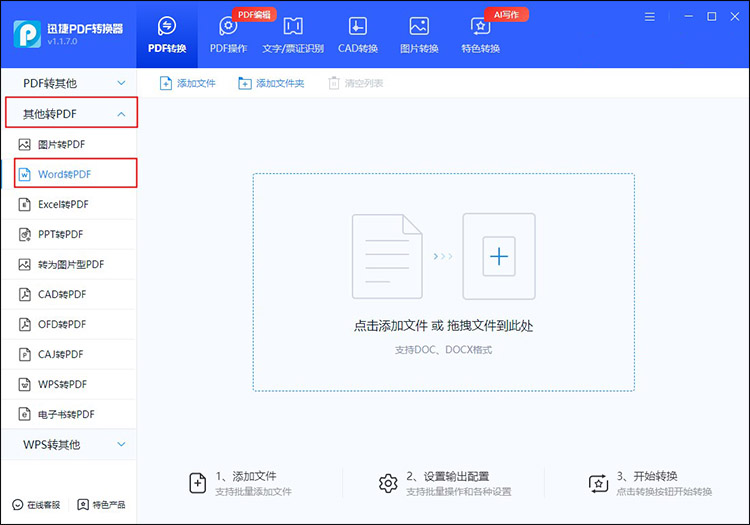The width and height of the screenshot is (750, 525).
Task: Select 特色转换 in top toolbar
Action: point(480,35)
